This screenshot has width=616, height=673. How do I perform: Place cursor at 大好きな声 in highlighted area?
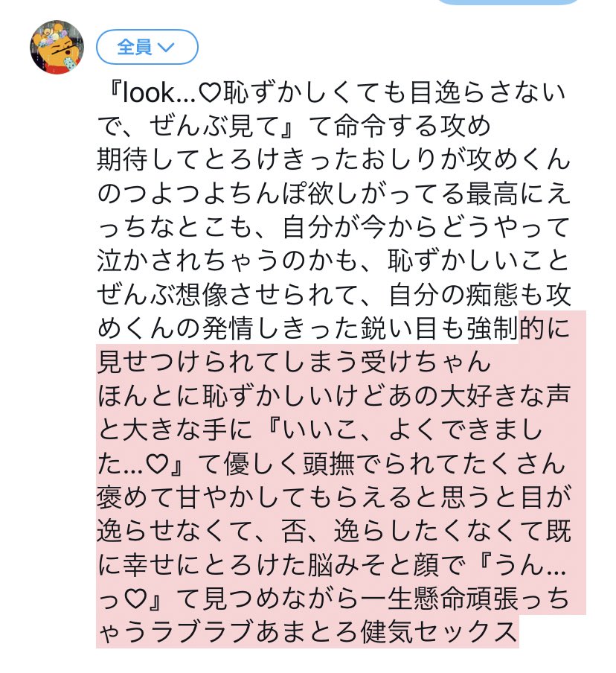click(x=505, y=396)
